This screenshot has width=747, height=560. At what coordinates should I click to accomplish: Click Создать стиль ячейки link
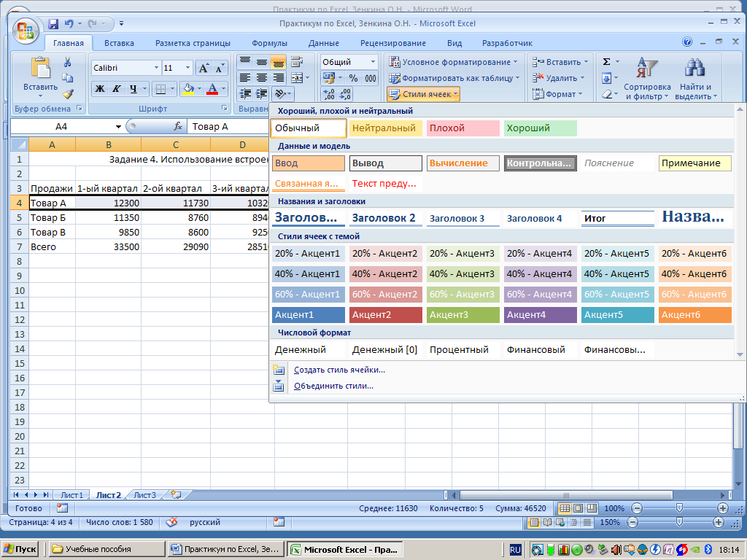(x=339, y=370)
